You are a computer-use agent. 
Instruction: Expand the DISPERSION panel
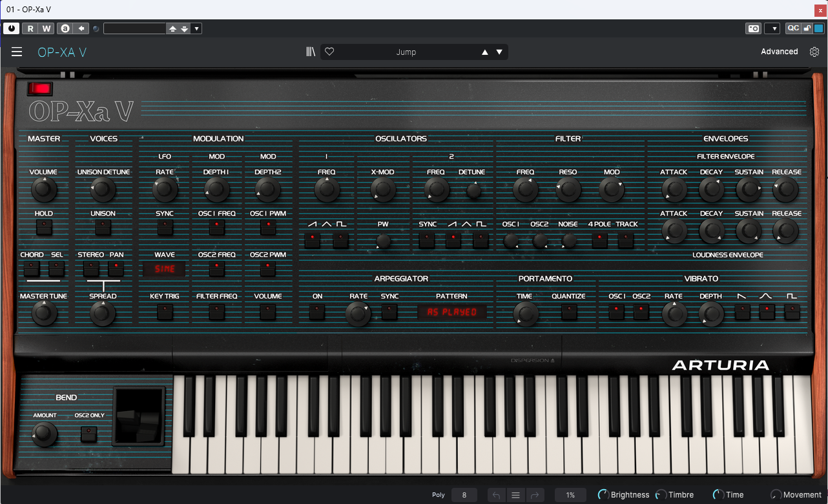coord(532,361)
